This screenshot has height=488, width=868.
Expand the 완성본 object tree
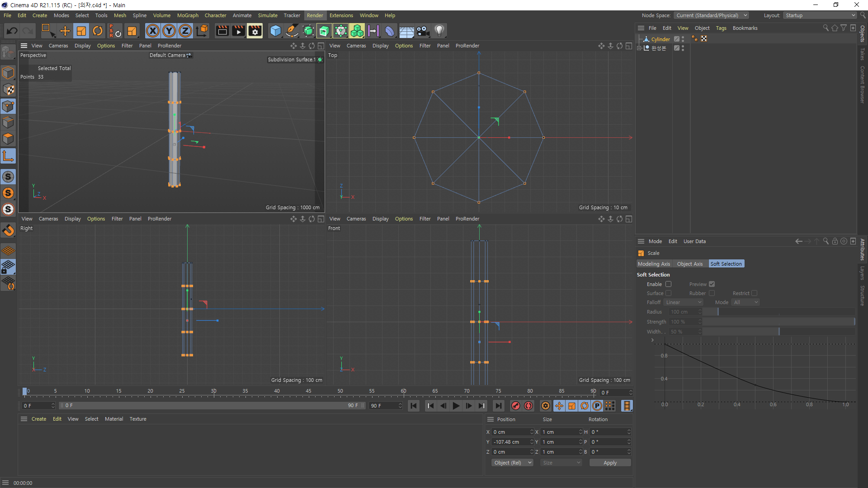(639, 48)
